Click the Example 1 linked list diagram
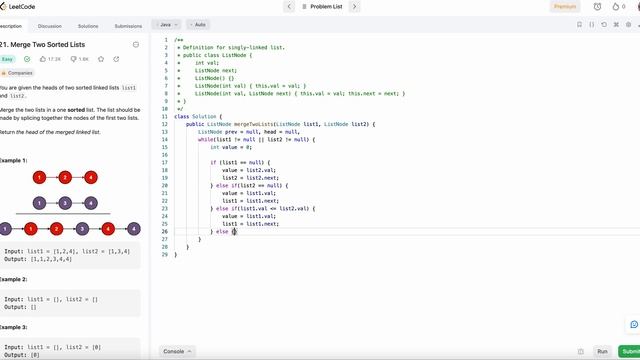640x360 pixels. tap(70, 203)
